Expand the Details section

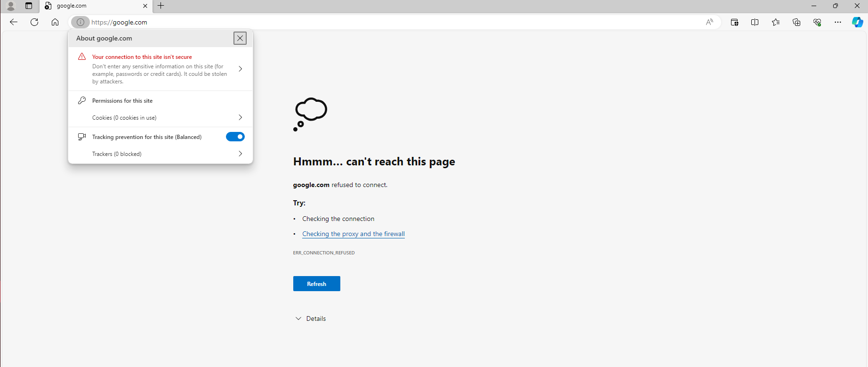coord(311,318)
